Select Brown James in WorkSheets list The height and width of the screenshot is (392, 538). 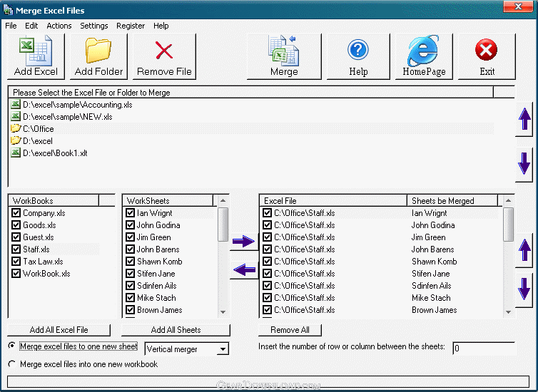160,310
